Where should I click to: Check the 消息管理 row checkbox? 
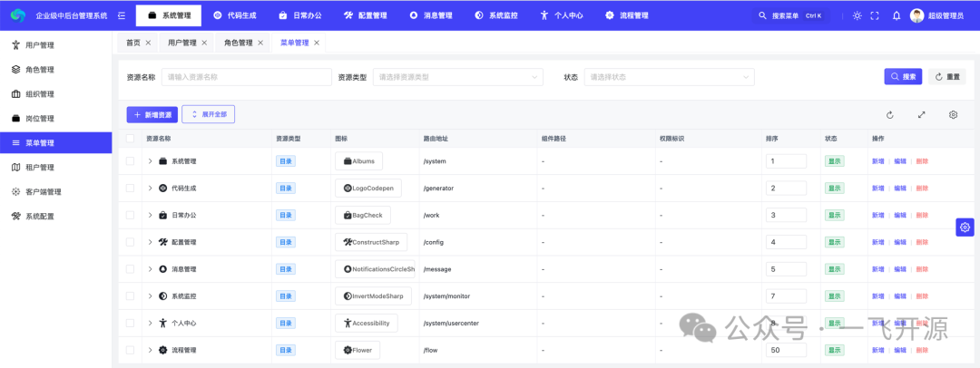[x=130, y=269]
